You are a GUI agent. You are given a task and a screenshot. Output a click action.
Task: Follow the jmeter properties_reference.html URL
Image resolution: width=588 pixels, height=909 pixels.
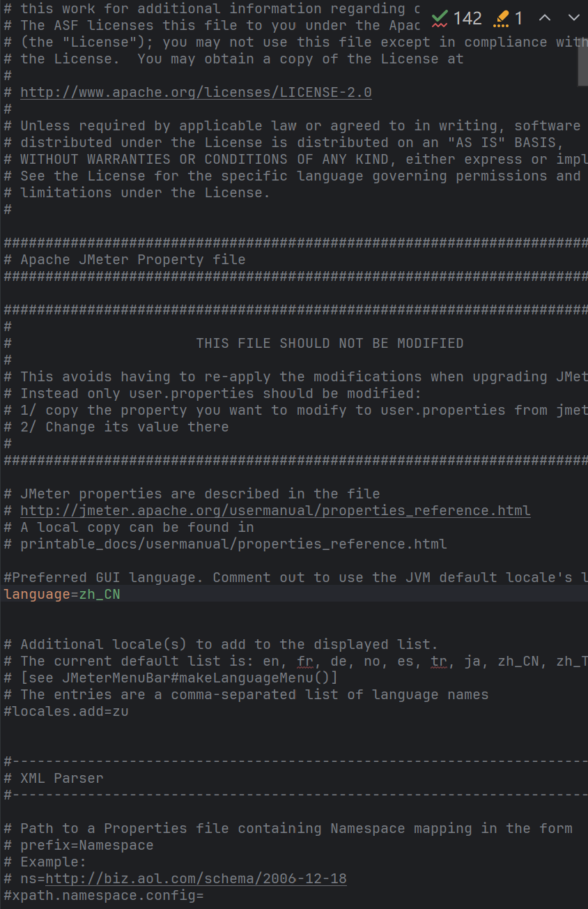[x=275, y=510]
